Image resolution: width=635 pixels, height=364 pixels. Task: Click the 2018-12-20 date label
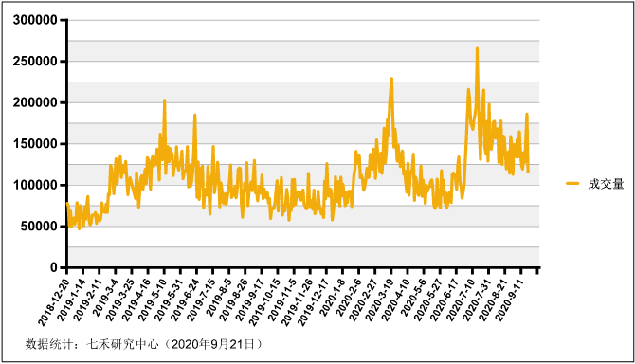54,301
